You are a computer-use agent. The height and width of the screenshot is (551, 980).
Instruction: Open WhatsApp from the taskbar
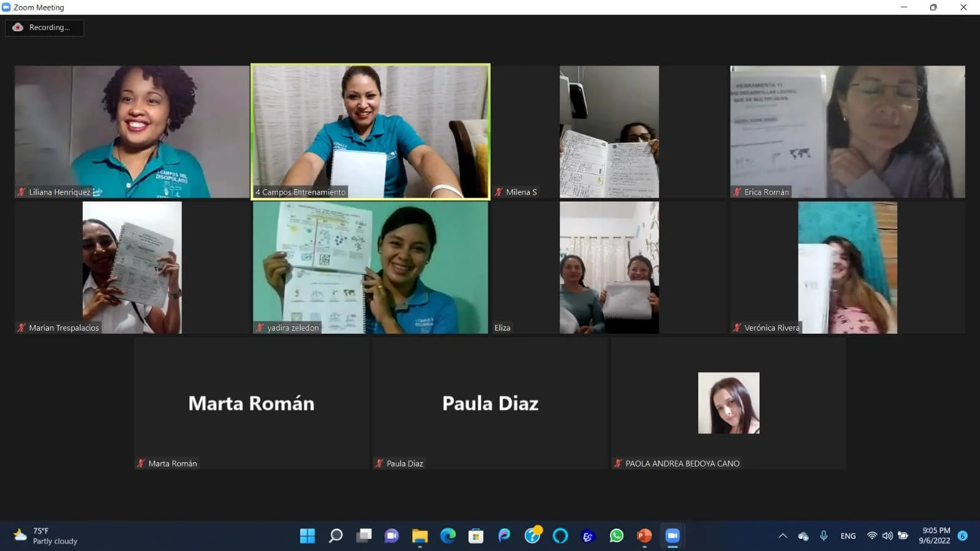tap(616, 536)
